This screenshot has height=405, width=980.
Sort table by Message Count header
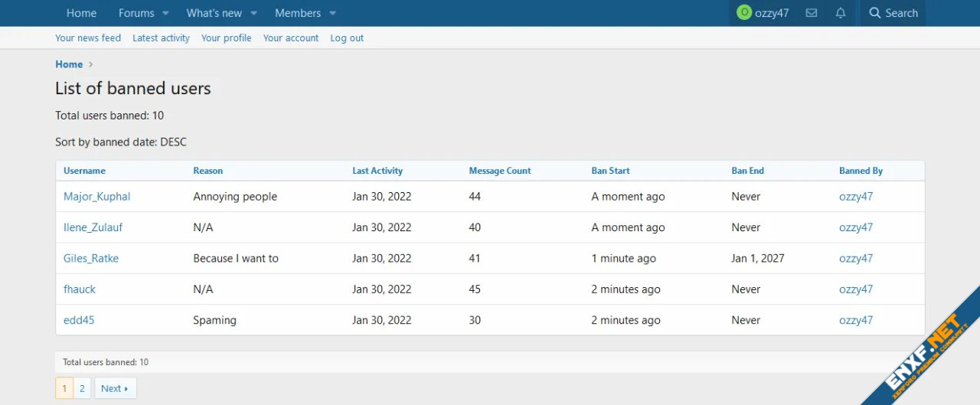(x=499, y=171)
